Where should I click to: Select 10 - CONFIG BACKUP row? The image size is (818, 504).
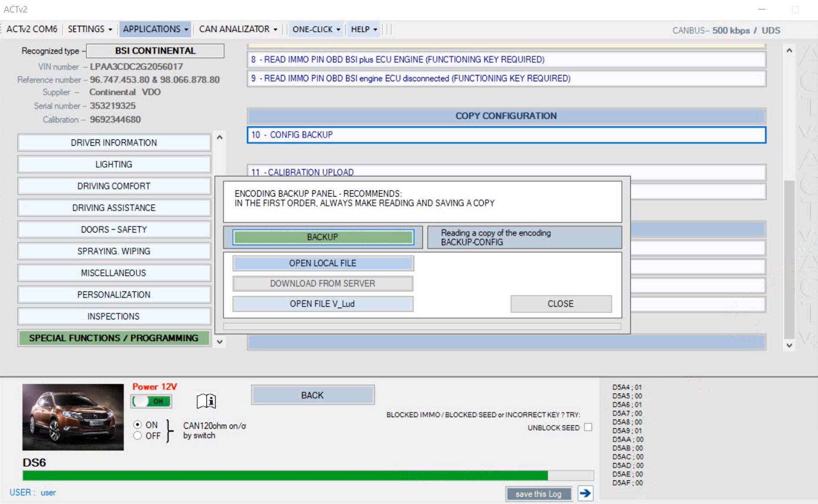(507, 135)
